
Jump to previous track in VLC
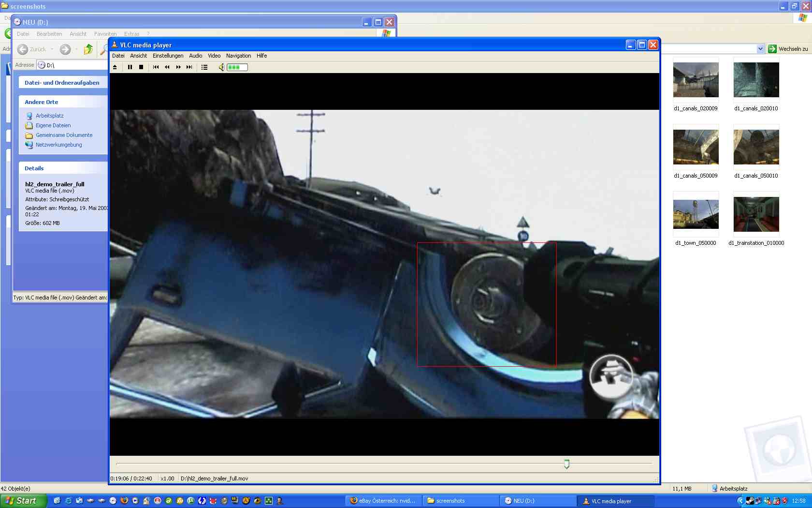tap(156, 67)
